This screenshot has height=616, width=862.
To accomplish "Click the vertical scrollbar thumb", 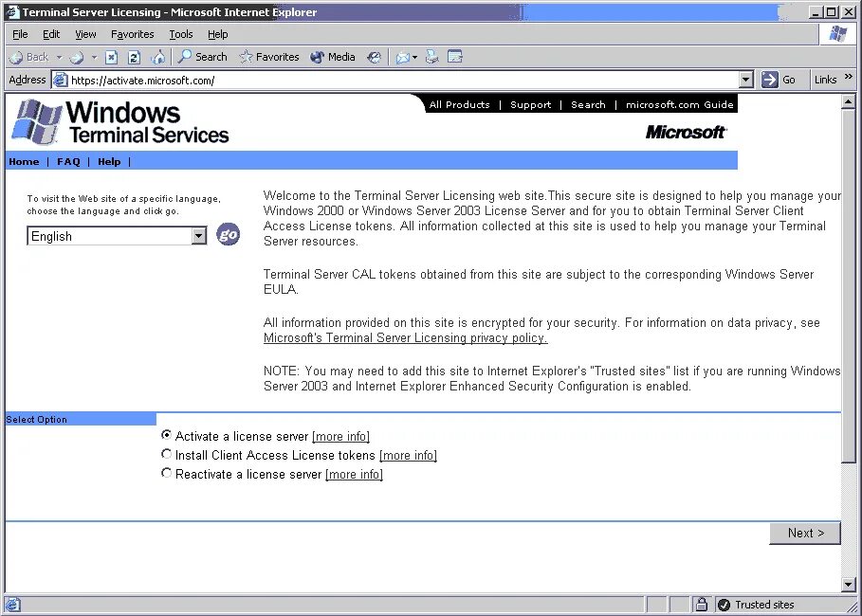I will coord(849,286).
